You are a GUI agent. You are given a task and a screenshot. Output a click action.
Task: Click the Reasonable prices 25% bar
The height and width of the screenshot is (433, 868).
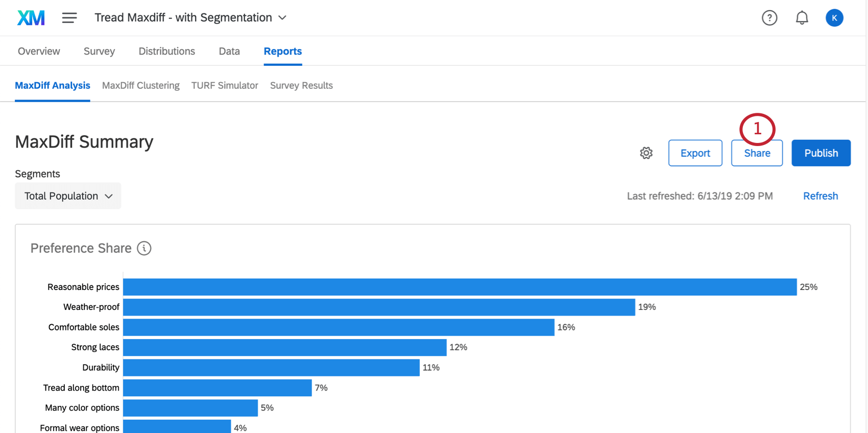coord(460,286)
